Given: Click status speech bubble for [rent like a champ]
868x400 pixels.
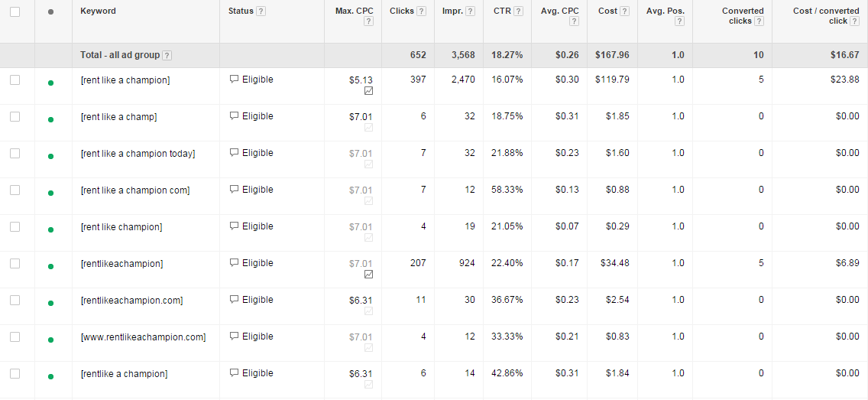Looking at the screenshot, I should click(234, 116).
